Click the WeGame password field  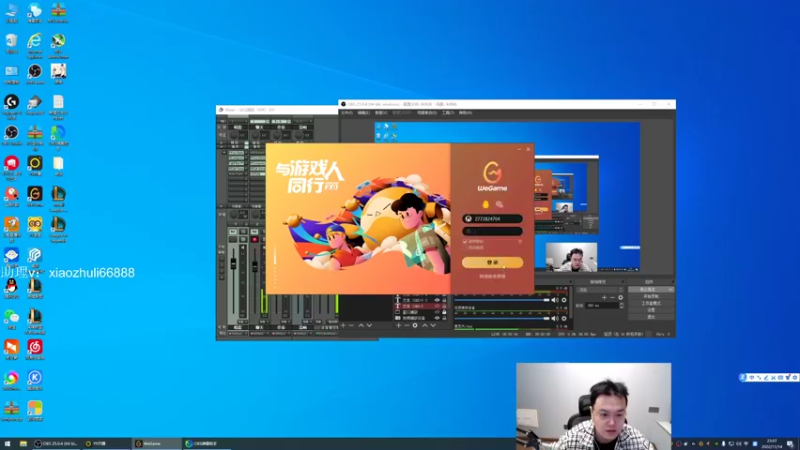pos(492,231)
